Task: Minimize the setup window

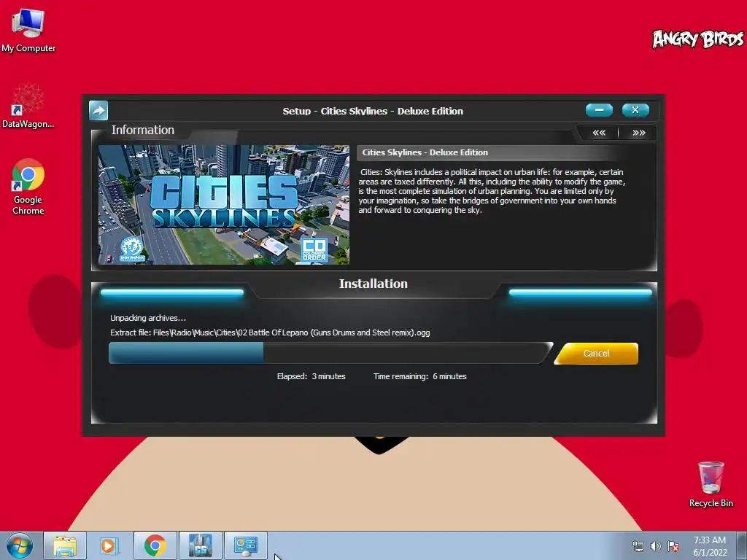Action: (600, 110)
